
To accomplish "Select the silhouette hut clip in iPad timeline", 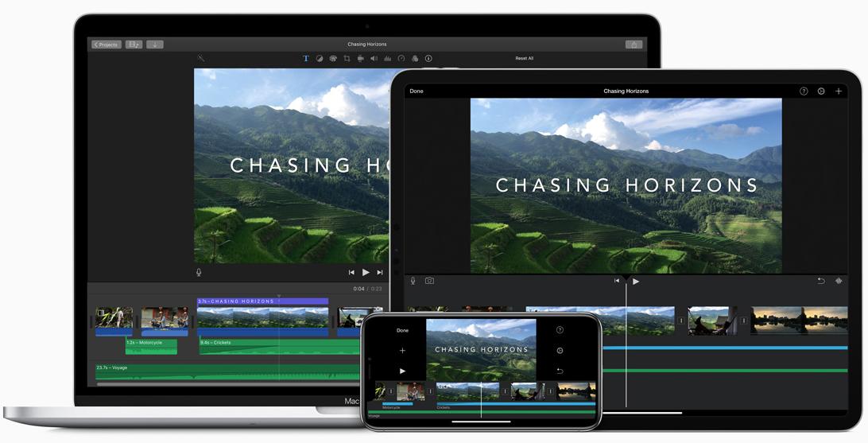I will [712, 321].
